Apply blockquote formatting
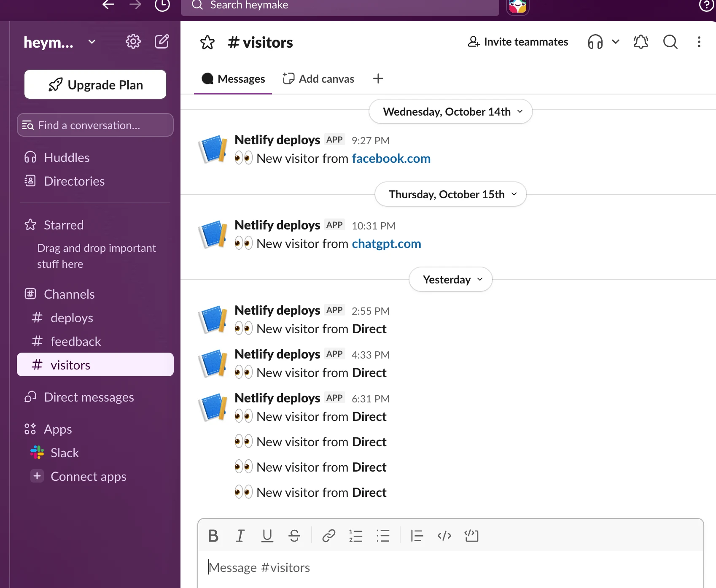The image size is (716, 588). point(417,536)
